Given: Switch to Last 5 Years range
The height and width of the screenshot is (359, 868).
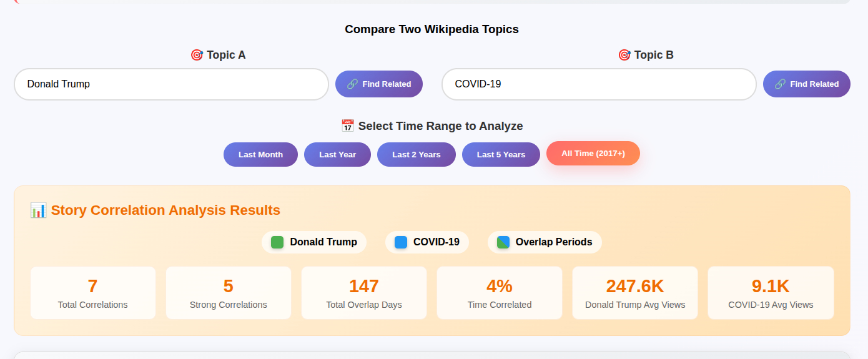Looking at the screenshot, I should 501,154.
